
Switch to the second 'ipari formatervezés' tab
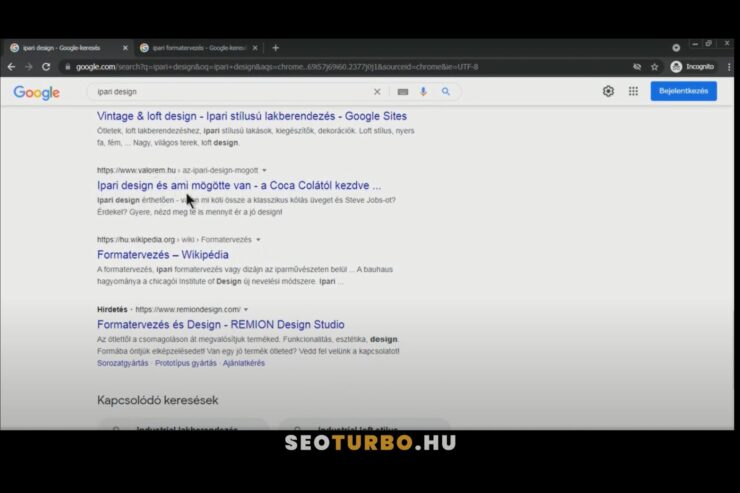[x=195, y=47]
